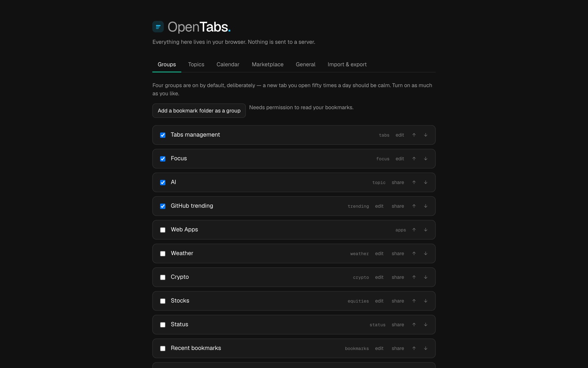Open Import & export tab
The width and height of the screenshot is (588, 368).
click(347, 64)
